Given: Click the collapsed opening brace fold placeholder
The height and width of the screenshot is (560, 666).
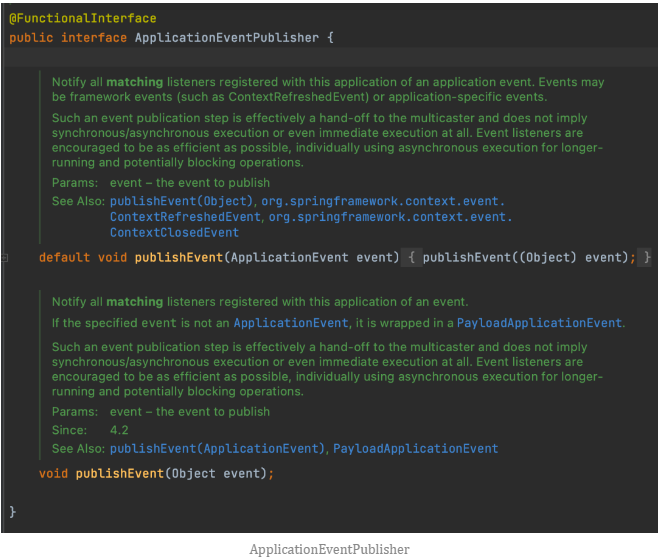Looking at the screenshot, I should [411, 257].
